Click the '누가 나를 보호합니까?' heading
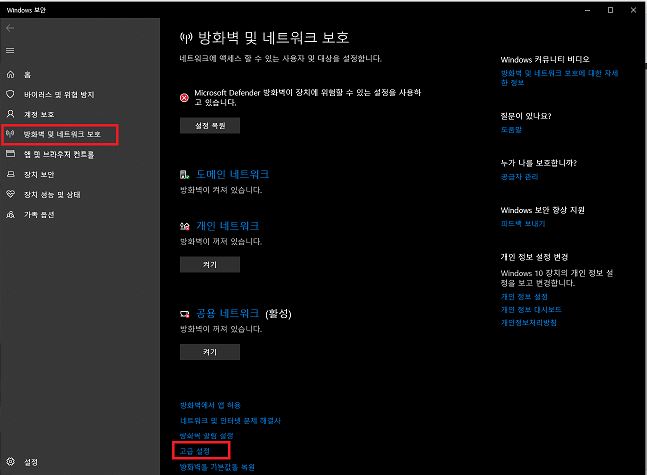 pos(538,163)
